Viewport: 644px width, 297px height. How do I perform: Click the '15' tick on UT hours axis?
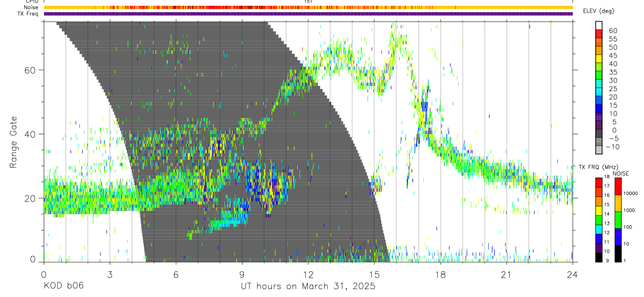(x=374, y=274)
